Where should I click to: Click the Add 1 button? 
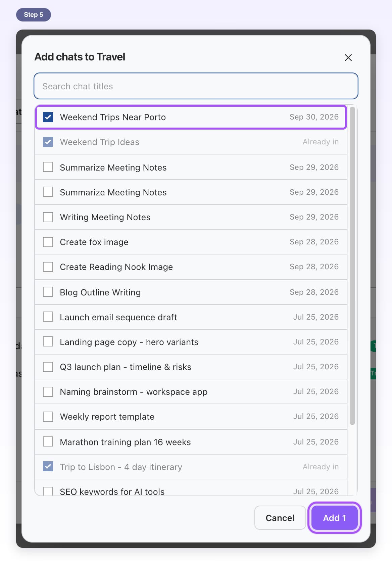click(334, 518)
